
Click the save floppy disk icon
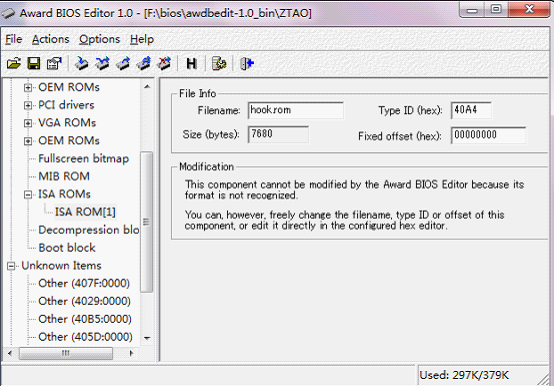pos(34,64)
